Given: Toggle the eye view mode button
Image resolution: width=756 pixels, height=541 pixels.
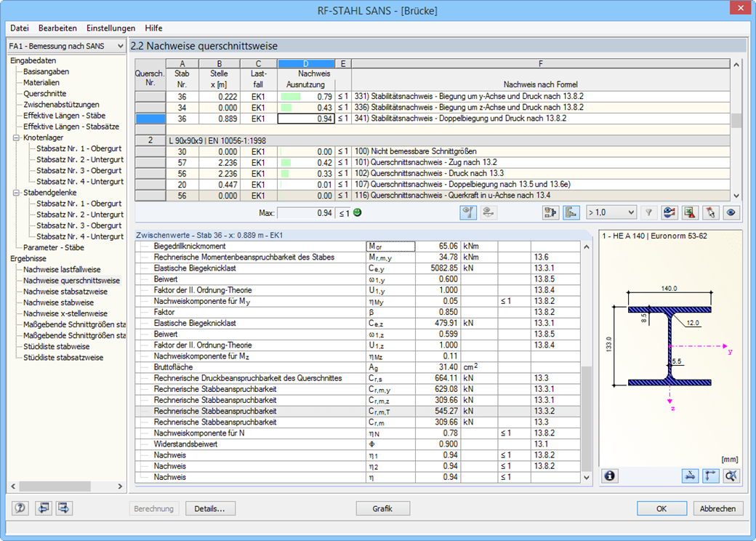Looking at the screenshot, I should (731, 212).
